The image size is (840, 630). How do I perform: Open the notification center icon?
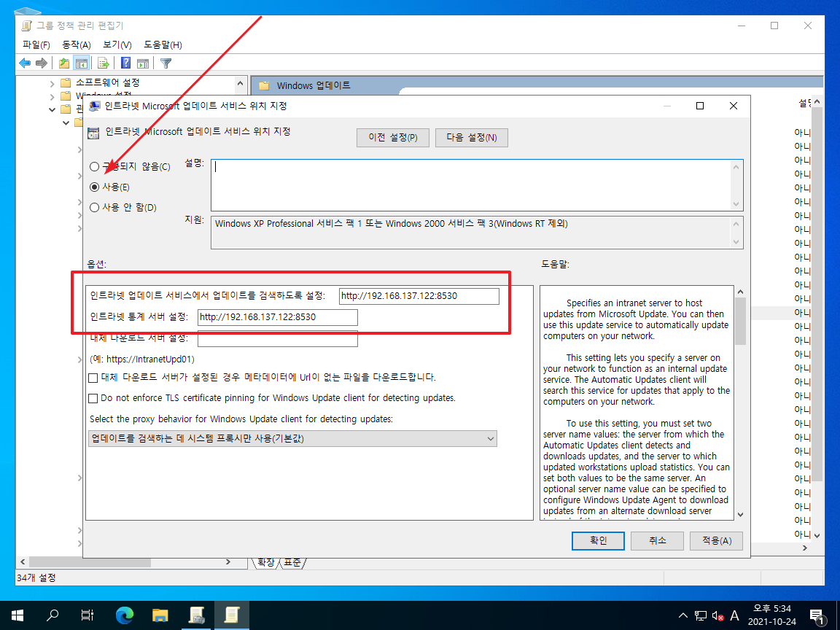coord(817,616)
